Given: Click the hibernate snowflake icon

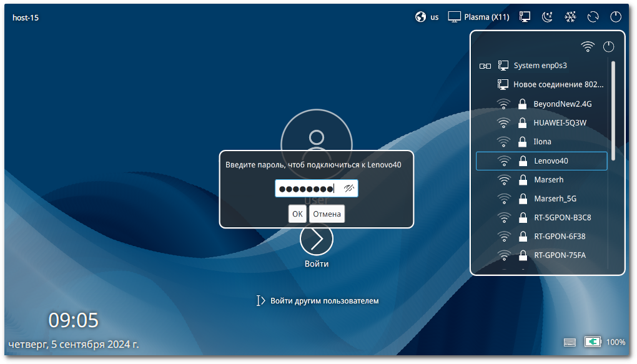Looking at the screenshot, I should tap(570, 17).
